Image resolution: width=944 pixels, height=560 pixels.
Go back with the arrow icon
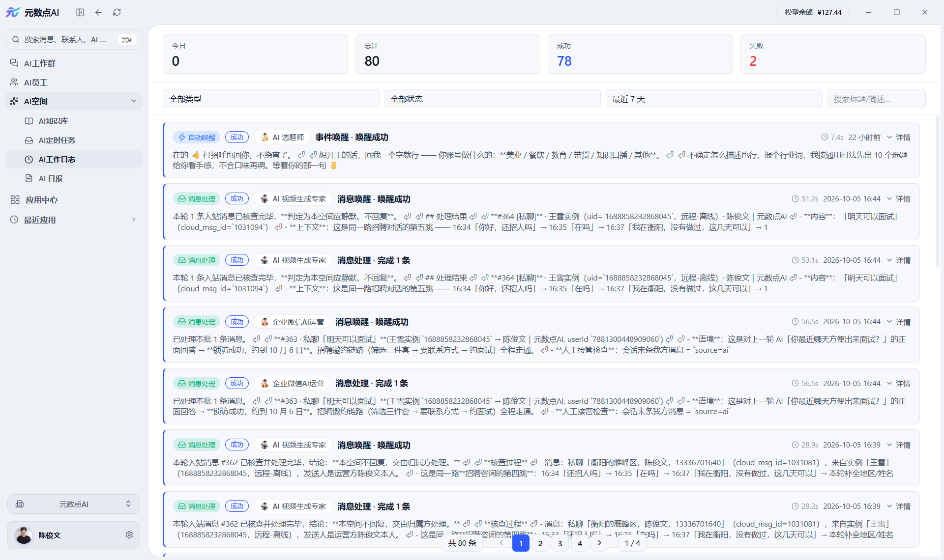(98, 12)
